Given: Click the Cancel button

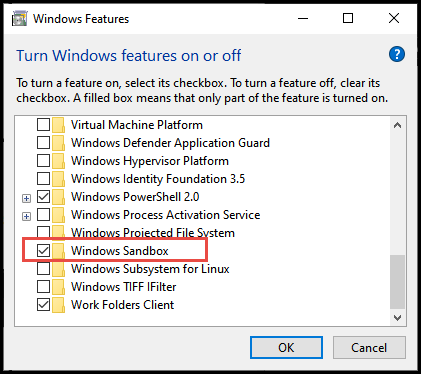Looking at the screenshot, I should 369,348.
